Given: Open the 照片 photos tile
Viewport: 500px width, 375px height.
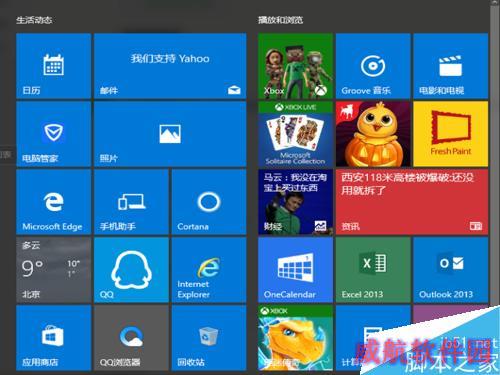Looking at the screenshot, I should 170,134.
